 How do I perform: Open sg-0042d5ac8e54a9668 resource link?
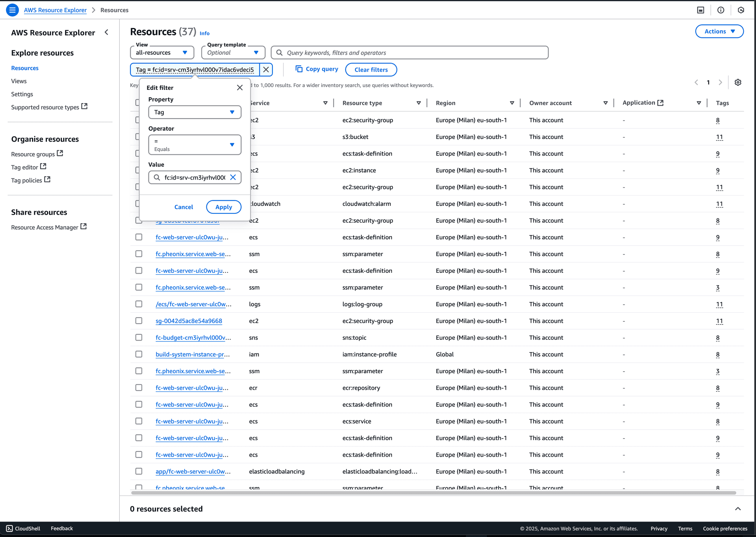click(189, 321)
